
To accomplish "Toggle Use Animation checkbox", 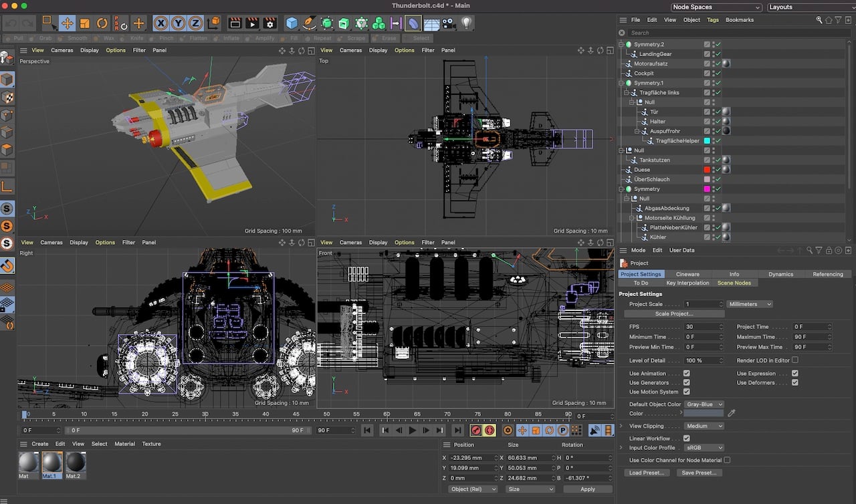I will point(687,374).
